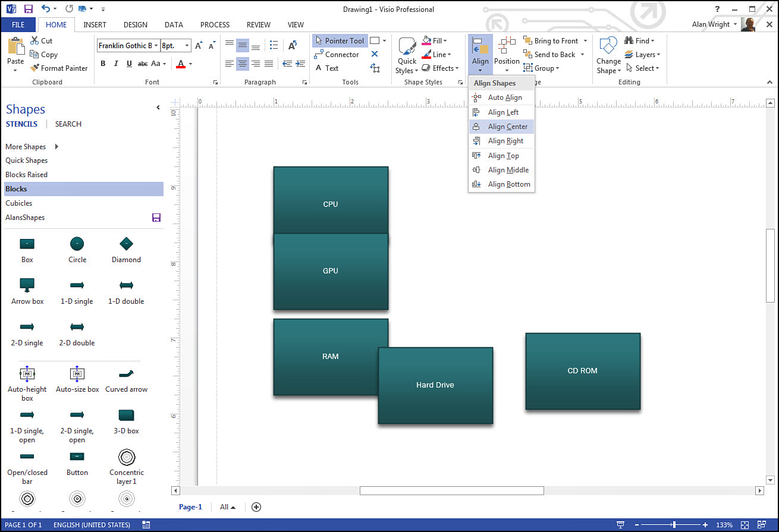Screen dimensions: 779x532
Task: Click the zoom in plus button
Action: 705,525
